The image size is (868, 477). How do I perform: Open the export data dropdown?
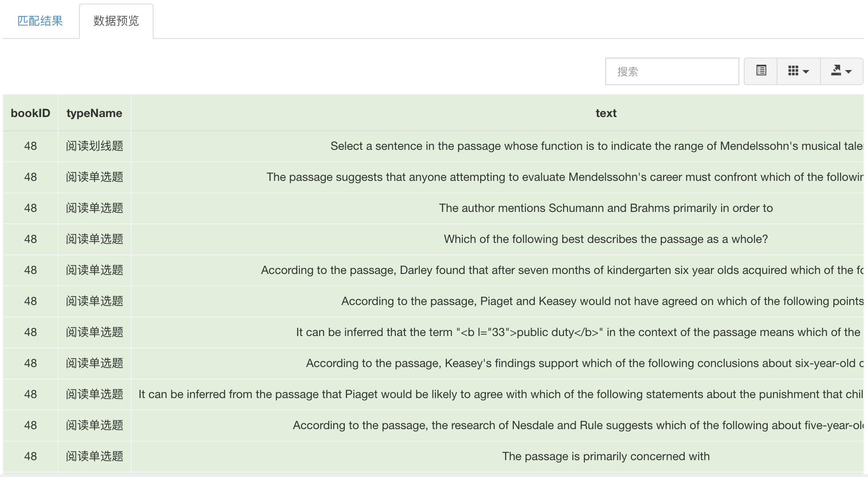pyautogui.click(x=841, y=71)
